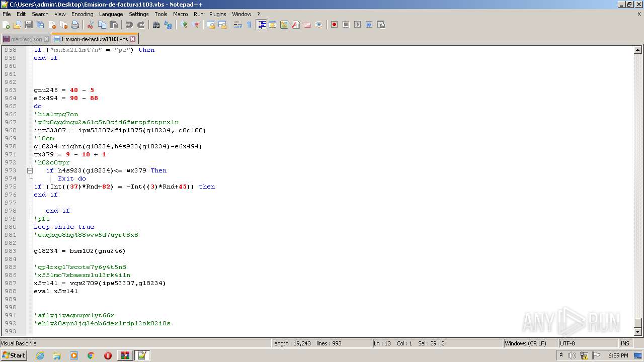Launch Internet Explorer from taskbar

pyautogui.click(x=40, y=355)
